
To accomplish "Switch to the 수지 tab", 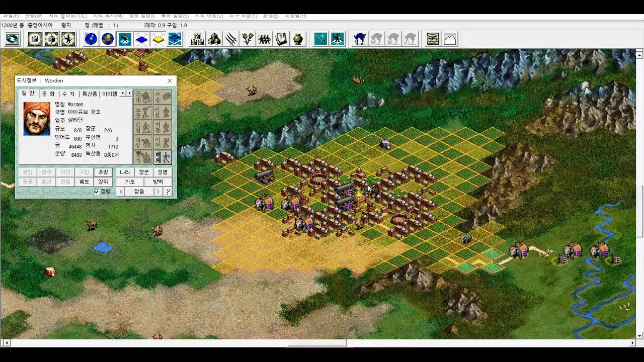I will tap(68, 94).
